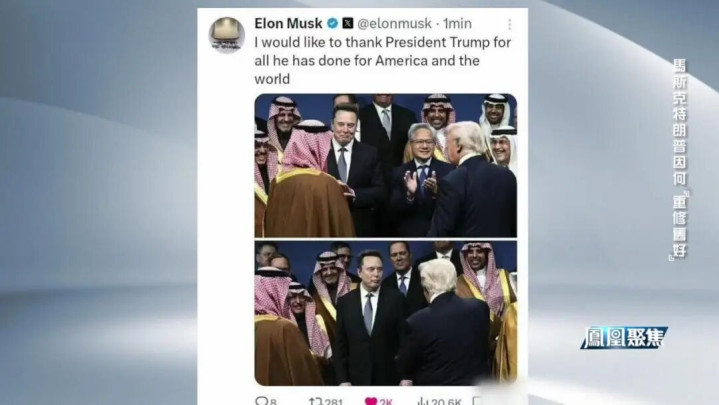The image size is (719, 405).
Task: Click the 281 repost count number
Action: click(333, 402)
